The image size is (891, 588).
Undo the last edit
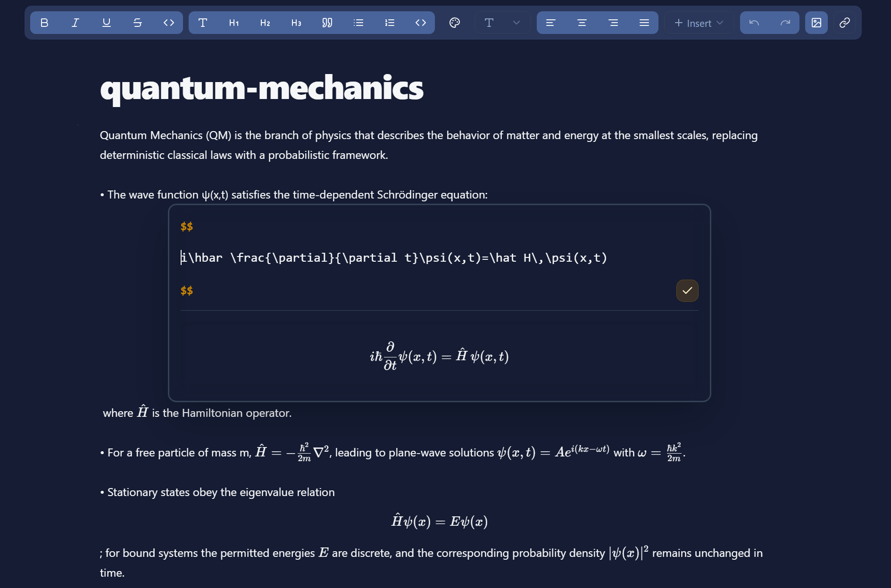(754, 23)
